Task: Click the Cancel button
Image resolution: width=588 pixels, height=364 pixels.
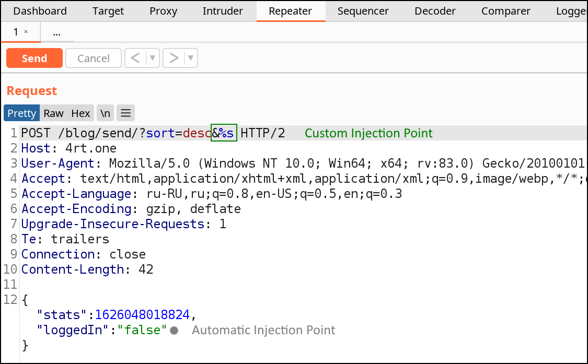Action: [94, 58]
